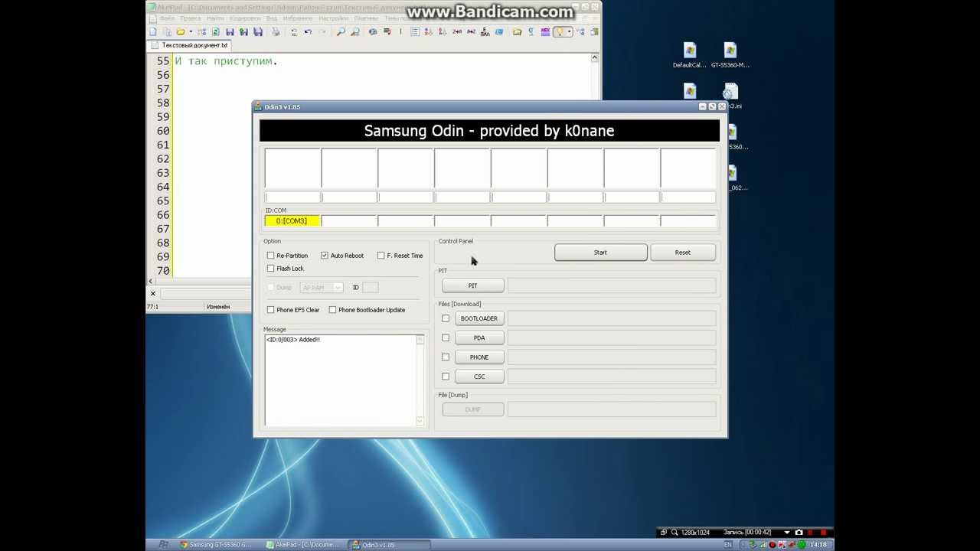This screenshot has height=551, width=980.
Task: Enable the Flash Lock checkbox
Action: click(270, 269)
